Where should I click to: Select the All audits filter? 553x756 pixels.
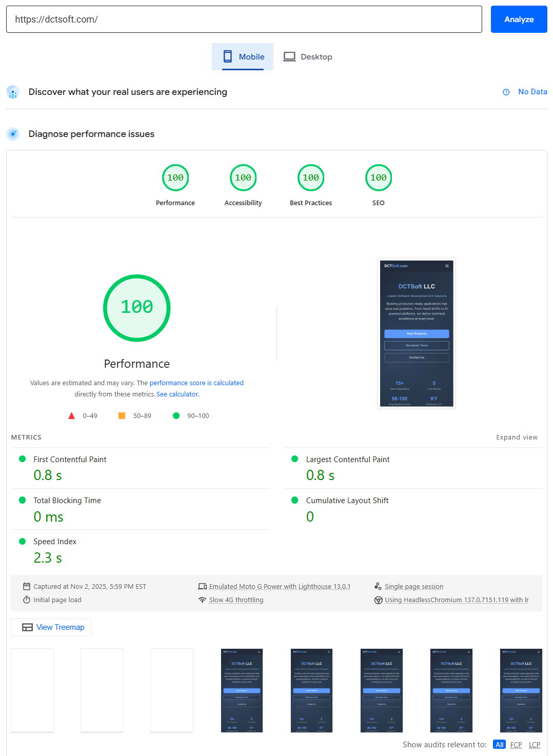[x=499, y=745]
